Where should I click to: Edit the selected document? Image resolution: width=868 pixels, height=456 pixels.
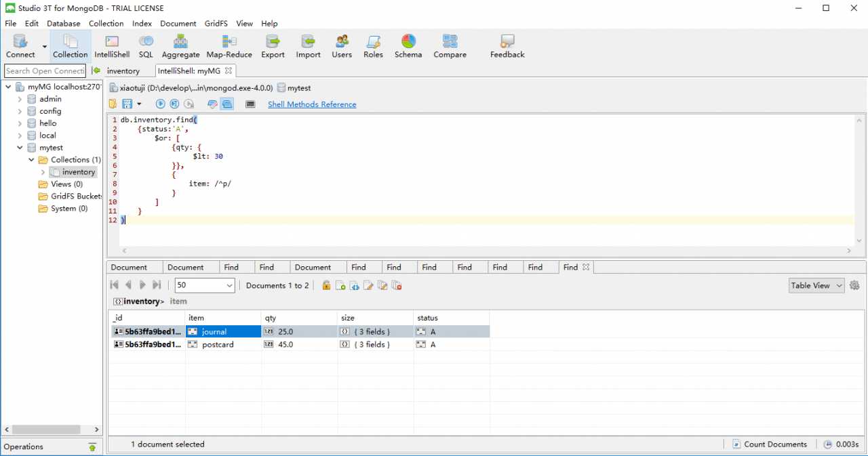pos(368,285)
